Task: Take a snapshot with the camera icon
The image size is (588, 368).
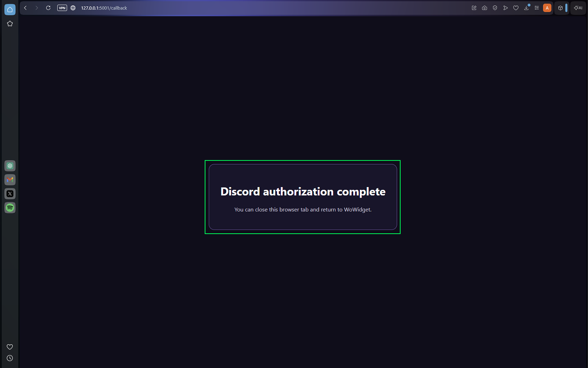Action: tap(484, 8)
